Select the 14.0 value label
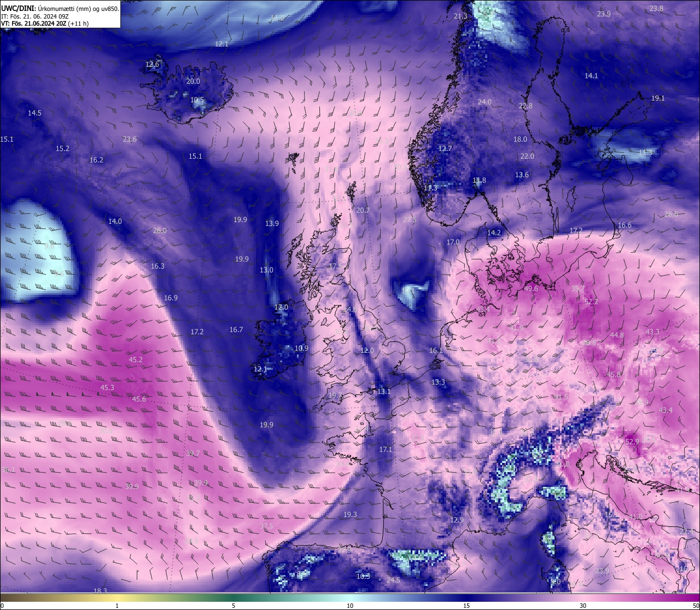 point(115,222)
